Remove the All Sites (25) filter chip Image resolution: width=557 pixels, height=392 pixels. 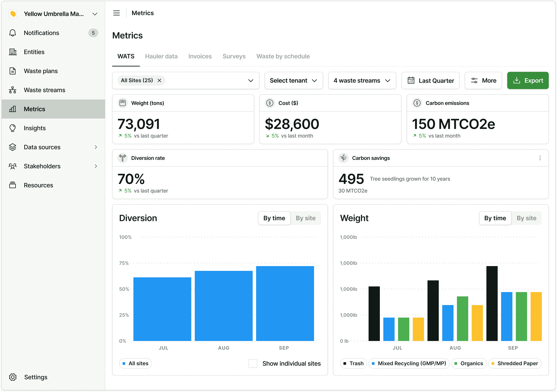pyautogui.click(x=159, y=81)
